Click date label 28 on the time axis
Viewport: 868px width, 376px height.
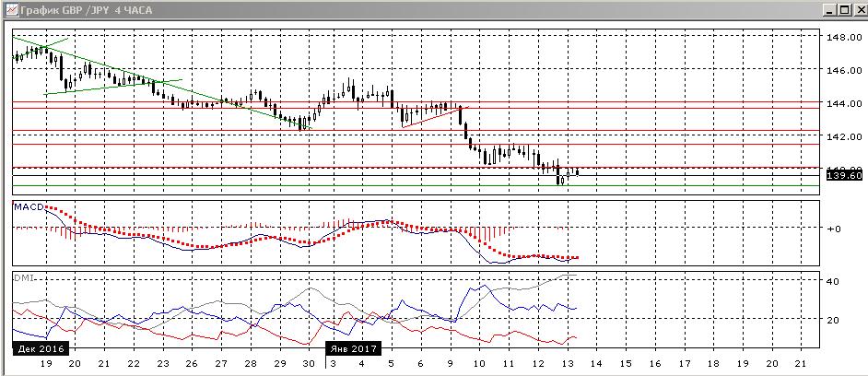click(x=251, y=364)
